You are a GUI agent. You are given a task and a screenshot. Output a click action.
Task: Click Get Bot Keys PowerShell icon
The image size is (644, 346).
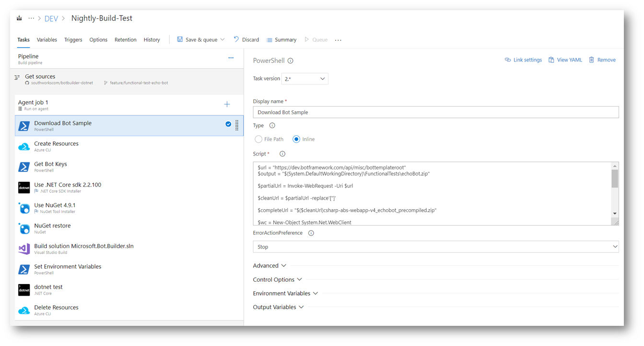[x=24, y=167]
